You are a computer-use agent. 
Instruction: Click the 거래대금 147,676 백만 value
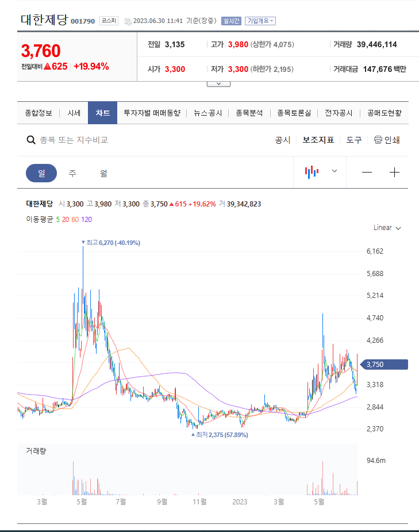(x=385, y=69)
